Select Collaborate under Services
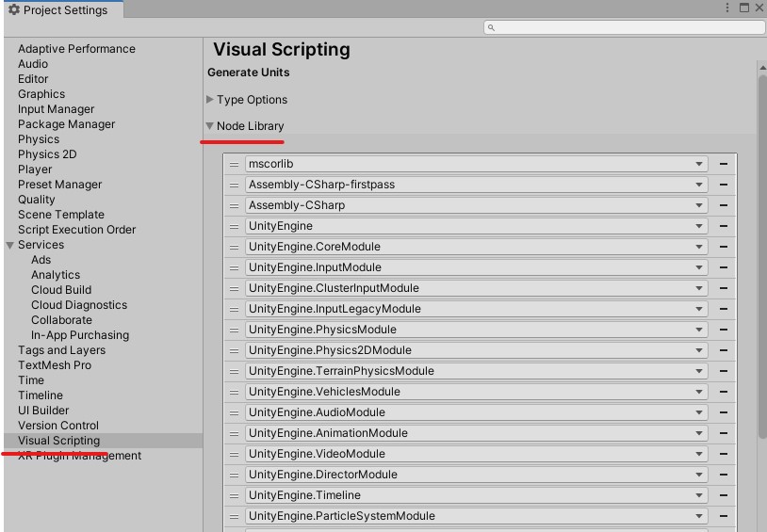Image resolution: width=767 pixels, height=532 pixels. tap(61, 320)
